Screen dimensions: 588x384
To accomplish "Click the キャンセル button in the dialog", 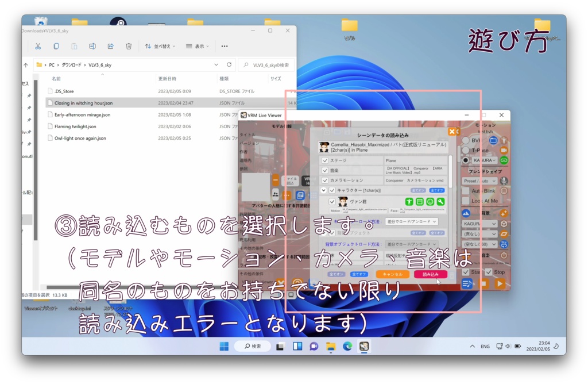I will 393,274.
